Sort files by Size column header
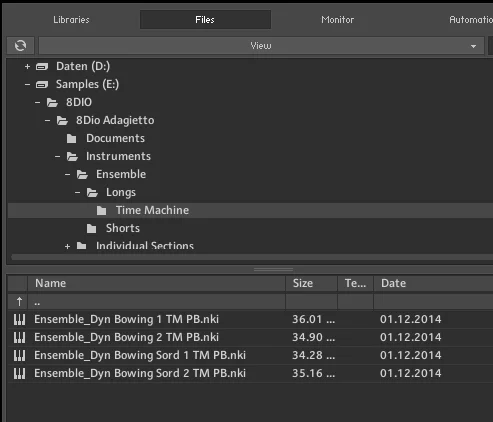This screenshot has height=422, width=493. 311,283
